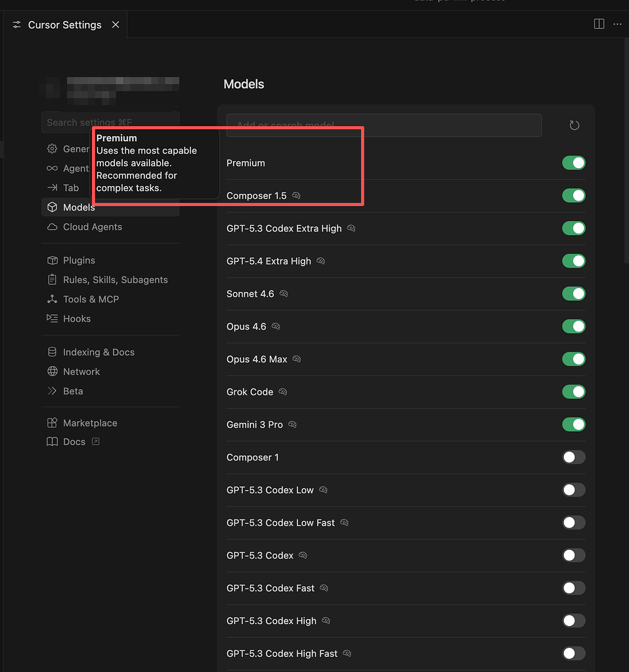Turn on GPT-5.3 Codex High Fast
629x672 pixels.
[574, 654]
